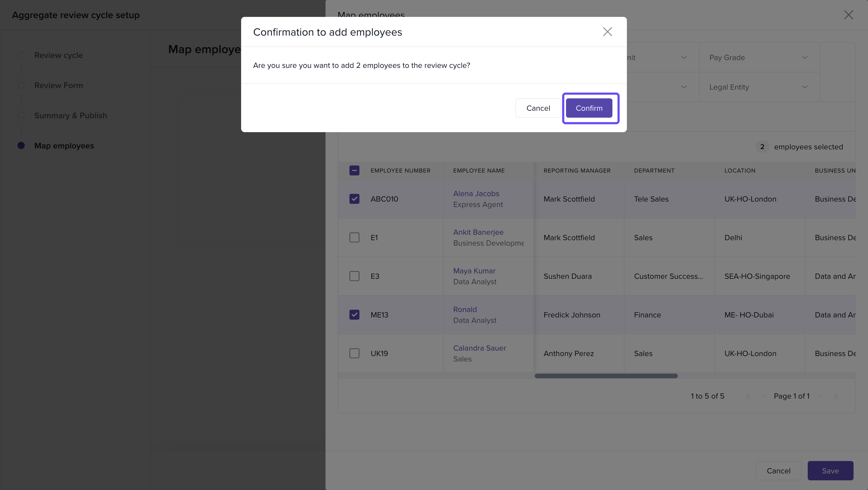Expand the Business Unit filter chevron

(x=684, y=57)
